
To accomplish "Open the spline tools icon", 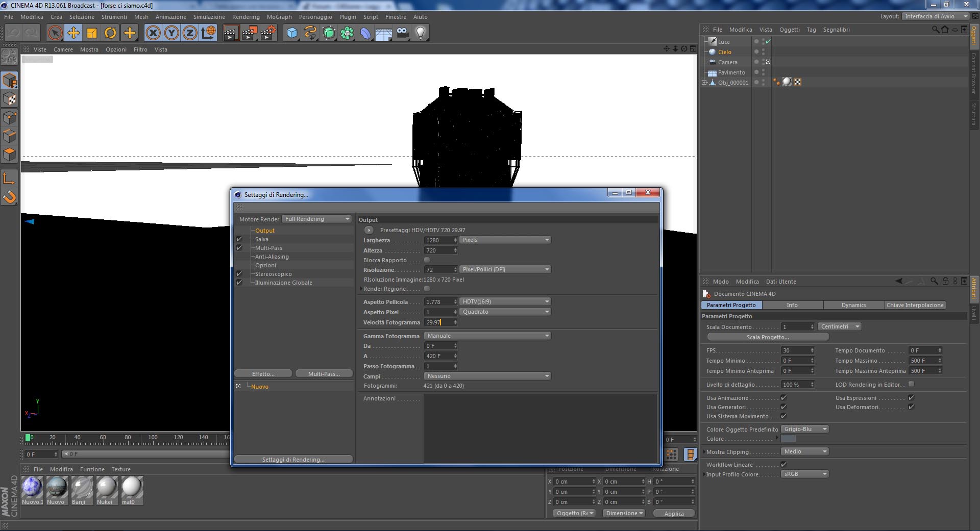I will pos(310,33).
